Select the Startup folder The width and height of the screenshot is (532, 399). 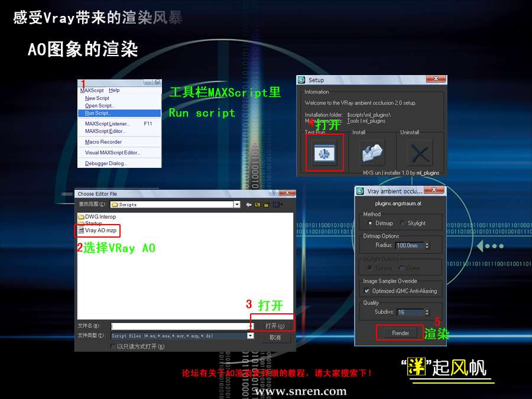click(x=90, y=223)
